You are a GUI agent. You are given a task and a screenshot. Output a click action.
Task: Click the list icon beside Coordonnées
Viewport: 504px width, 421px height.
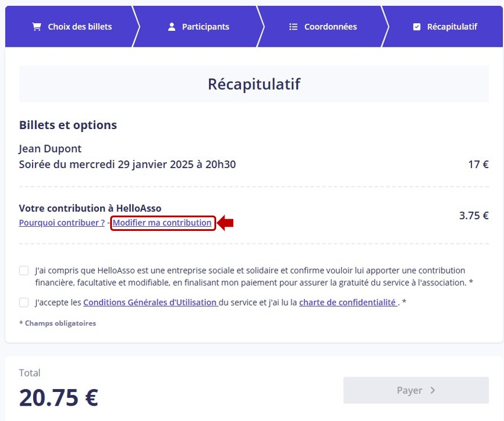click(293, 27)
